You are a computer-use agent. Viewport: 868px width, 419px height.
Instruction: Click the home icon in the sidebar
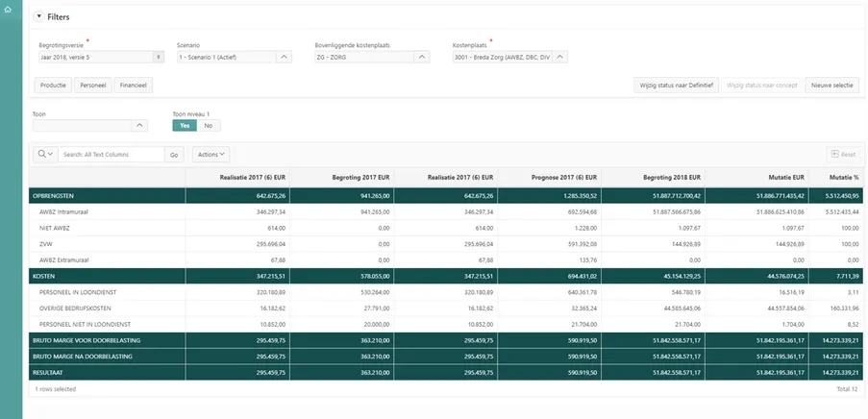10,10
